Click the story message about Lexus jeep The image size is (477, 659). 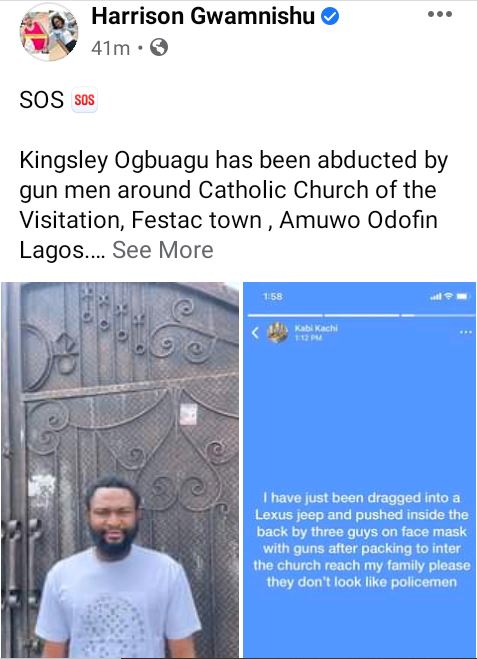[361, 540]
